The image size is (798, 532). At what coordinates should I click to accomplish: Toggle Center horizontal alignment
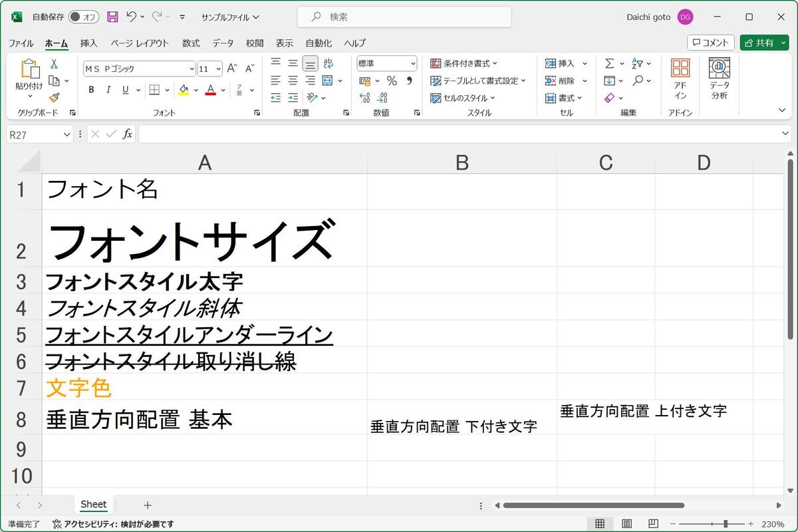point(293,80)
